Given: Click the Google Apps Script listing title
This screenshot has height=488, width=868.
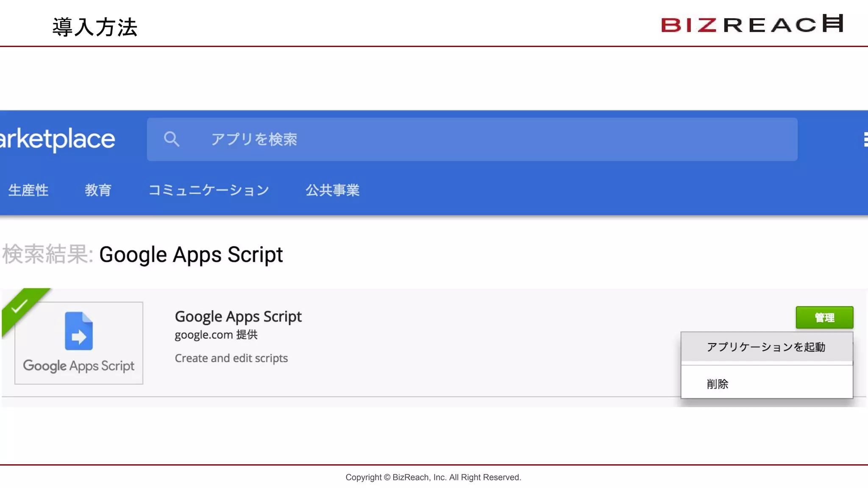Looking at the screenshot, I should coord(238,317).
